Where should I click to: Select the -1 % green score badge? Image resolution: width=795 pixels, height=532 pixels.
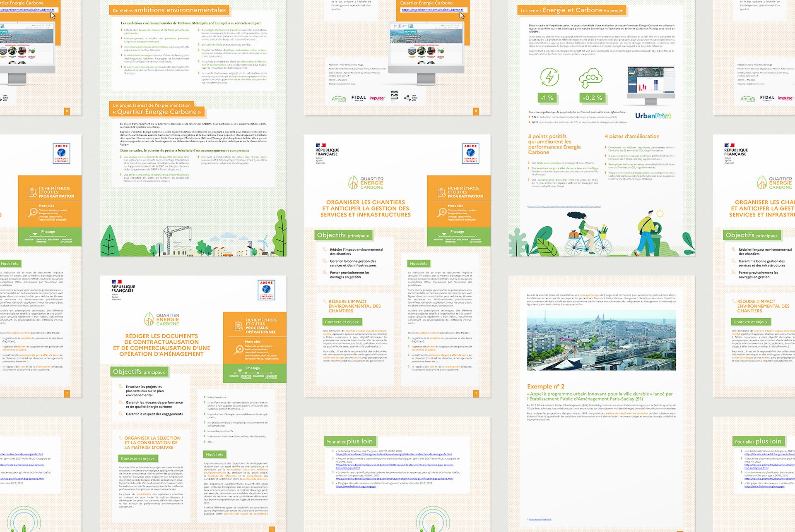click(x=547, y=98)
